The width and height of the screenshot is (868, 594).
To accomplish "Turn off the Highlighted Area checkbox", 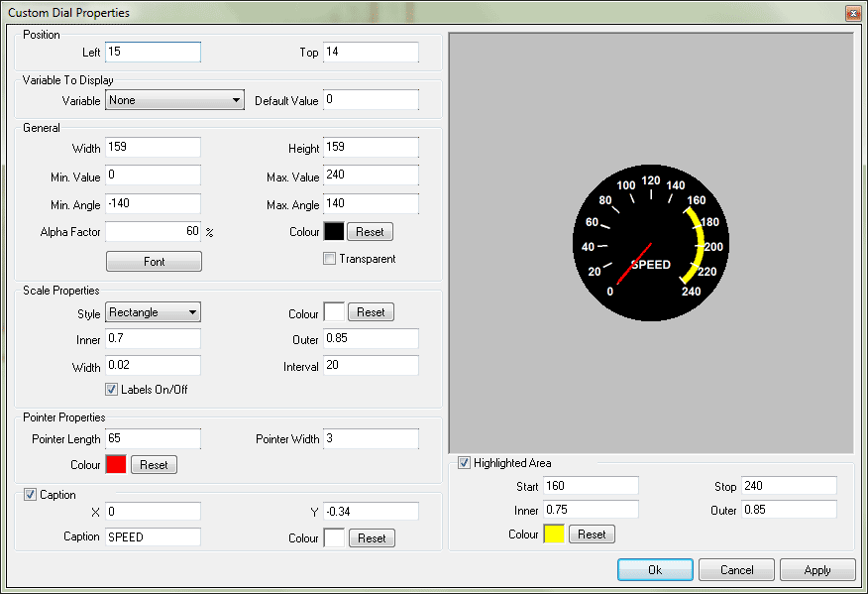I will point(464,463).
